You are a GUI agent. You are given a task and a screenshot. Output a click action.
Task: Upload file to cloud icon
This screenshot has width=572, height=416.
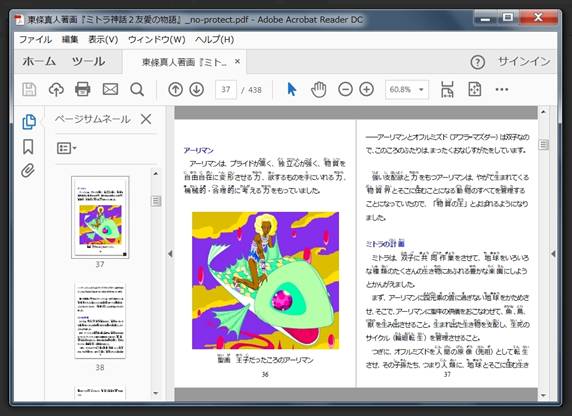click(x=56, y=89)
